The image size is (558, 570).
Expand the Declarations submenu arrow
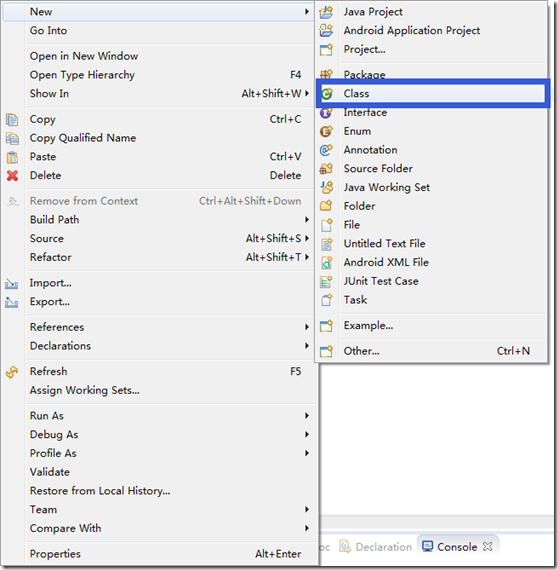(307, 346)
